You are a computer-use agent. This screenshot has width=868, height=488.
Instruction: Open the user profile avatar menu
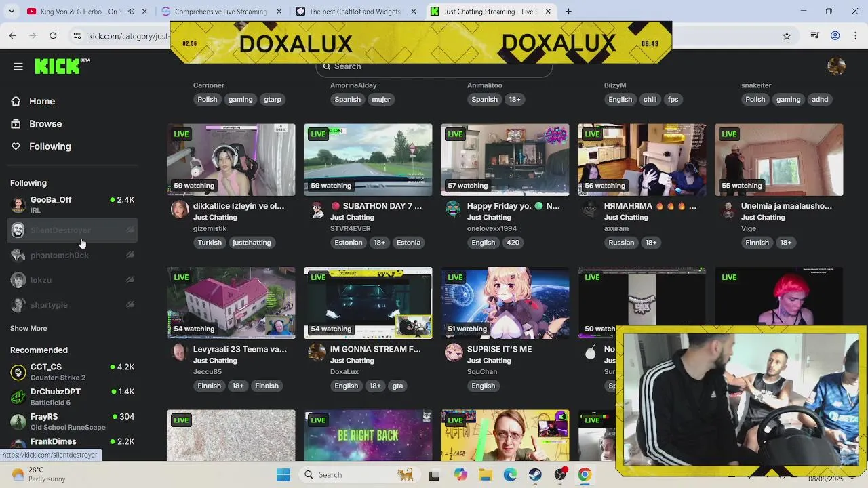point(836,66)
